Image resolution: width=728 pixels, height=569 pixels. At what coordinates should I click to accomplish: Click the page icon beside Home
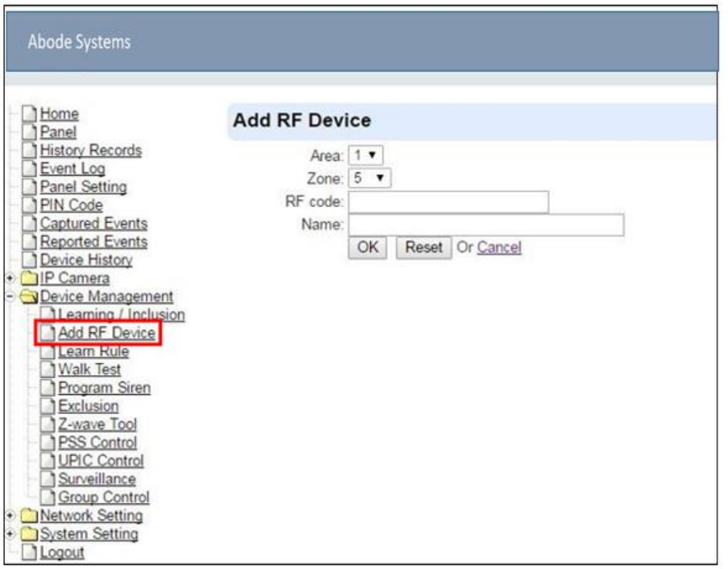coord(30,114)
